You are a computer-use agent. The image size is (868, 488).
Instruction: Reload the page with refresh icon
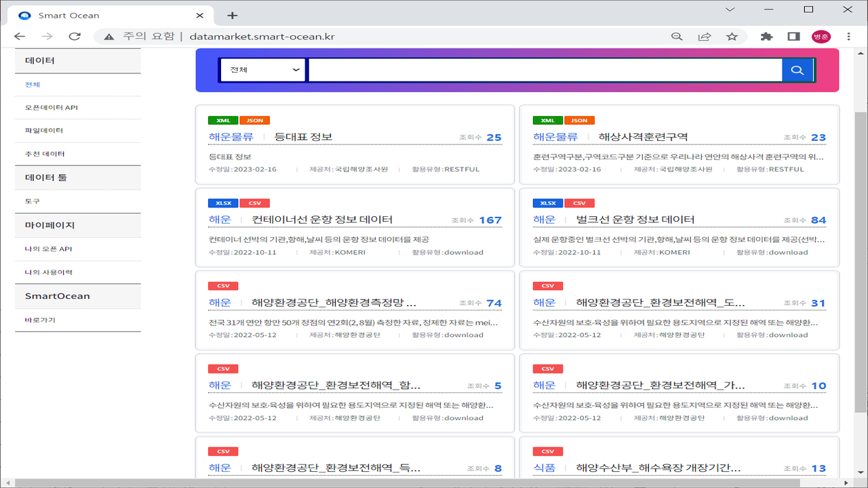point(75,37)
